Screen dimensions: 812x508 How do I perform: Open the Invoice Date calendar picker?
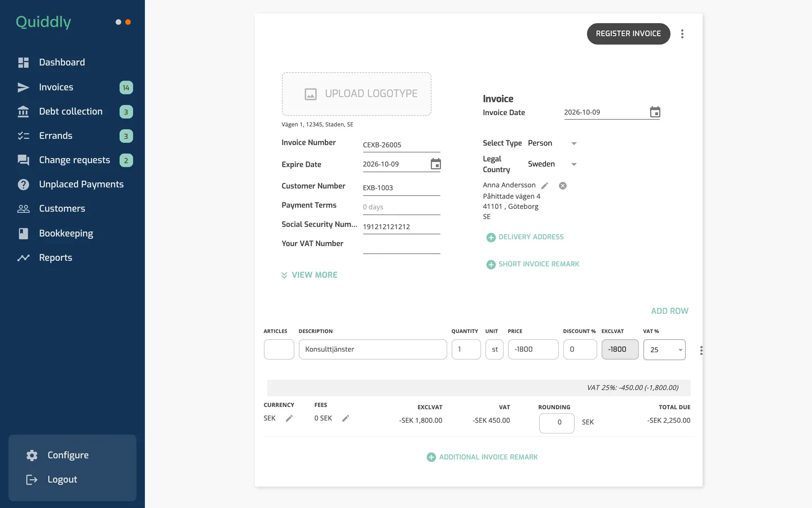[655, 112]
